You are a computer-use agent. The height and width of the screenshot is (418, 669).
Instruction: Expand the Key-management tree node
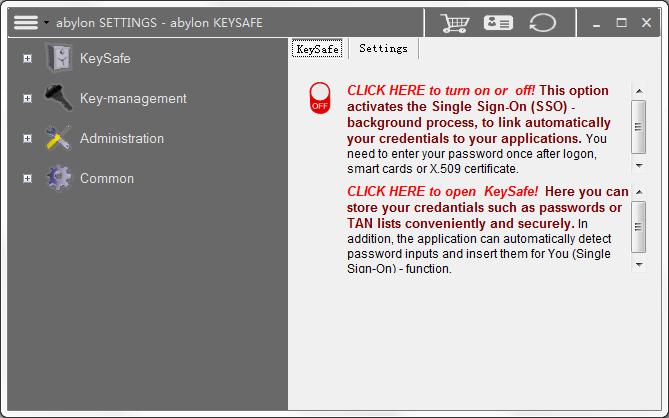click(27, 99)
